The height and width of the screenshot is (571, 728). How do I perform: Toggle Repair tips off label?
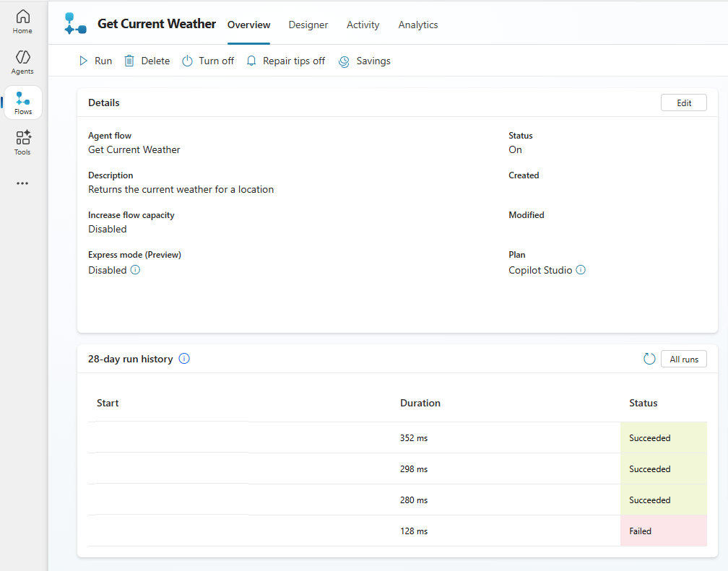point(294,61)
